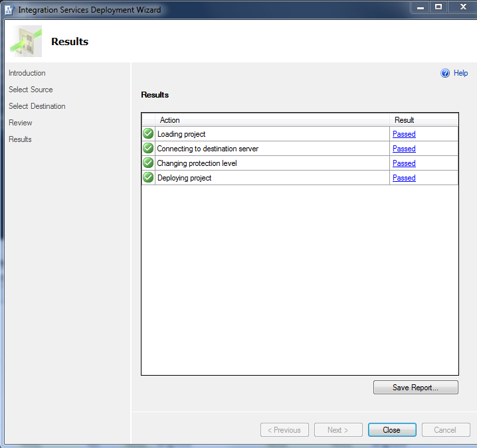Open Passed link for Changing protection level
Viewport: 477px width, 448px height.
404,163
